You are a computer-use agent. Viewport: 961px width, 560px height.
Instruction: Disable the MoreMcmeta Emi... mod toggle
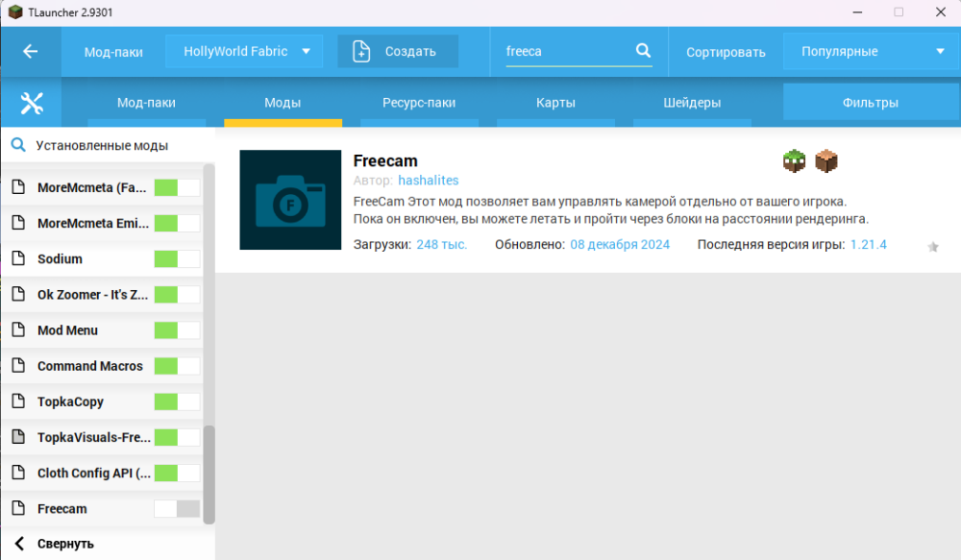[177, 223]
